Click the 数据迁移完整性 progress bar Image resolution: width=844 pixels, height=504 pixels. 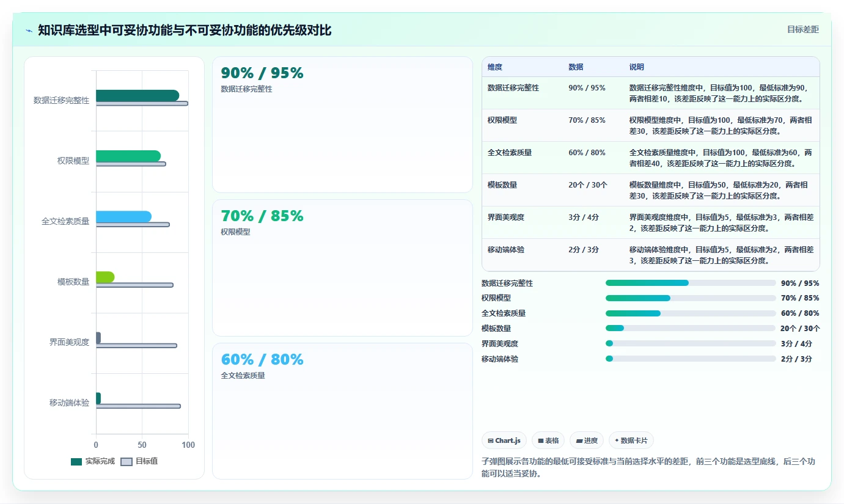pos(691,283)
